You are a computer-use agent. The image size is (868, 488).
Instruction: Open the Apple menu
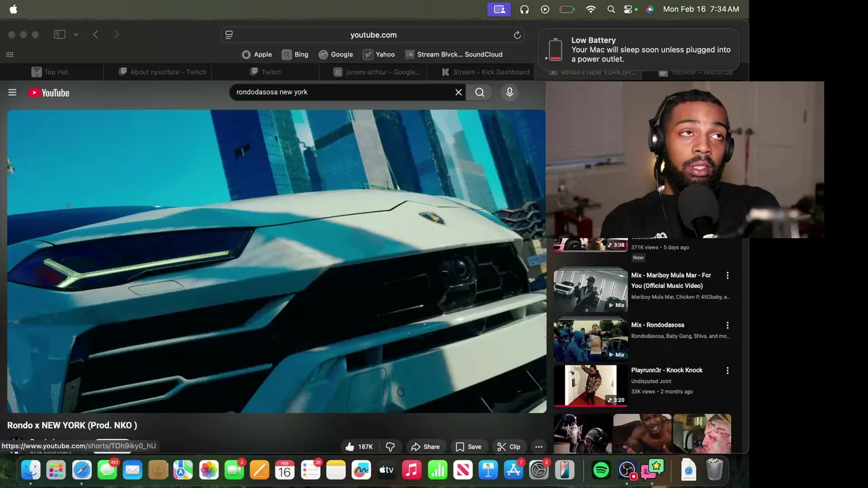click(x=14, y=9)
